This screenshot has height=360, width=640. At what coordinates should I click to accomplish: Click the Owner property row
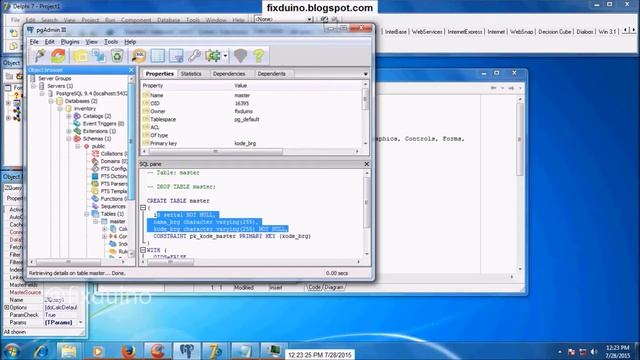tap(251, 111)
